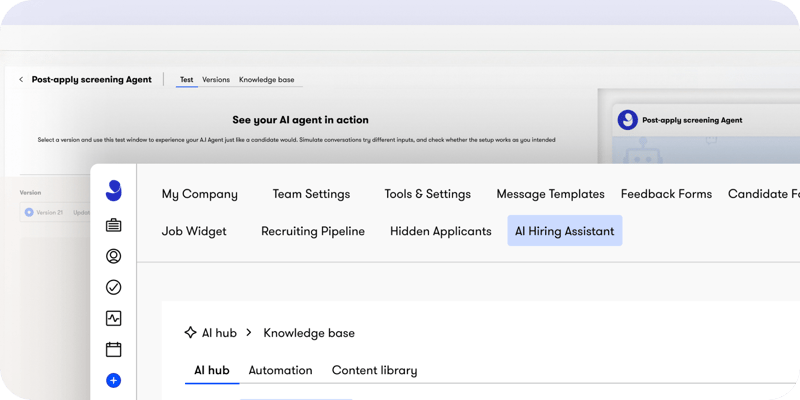This screenshot has height=400, width=800.
Task: Click the Knowledge base breadcrumb
Action: (x=309, y=333)
